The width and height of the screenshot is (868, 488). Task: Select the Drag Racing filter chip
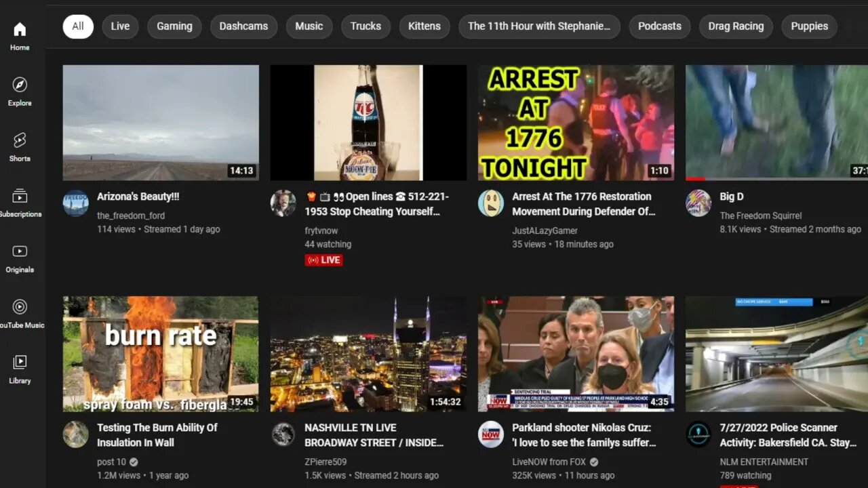[x=736, y=26]
